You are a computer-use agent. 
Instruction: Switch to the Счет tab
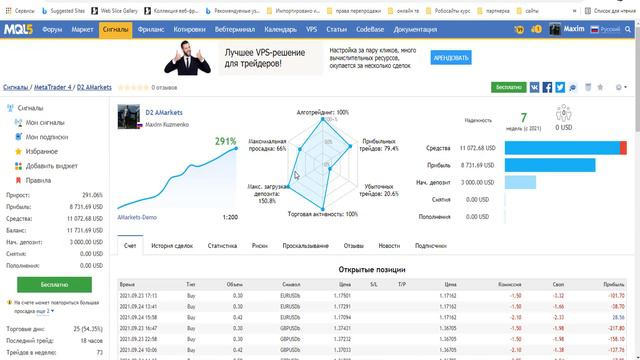tap(130, 245)
